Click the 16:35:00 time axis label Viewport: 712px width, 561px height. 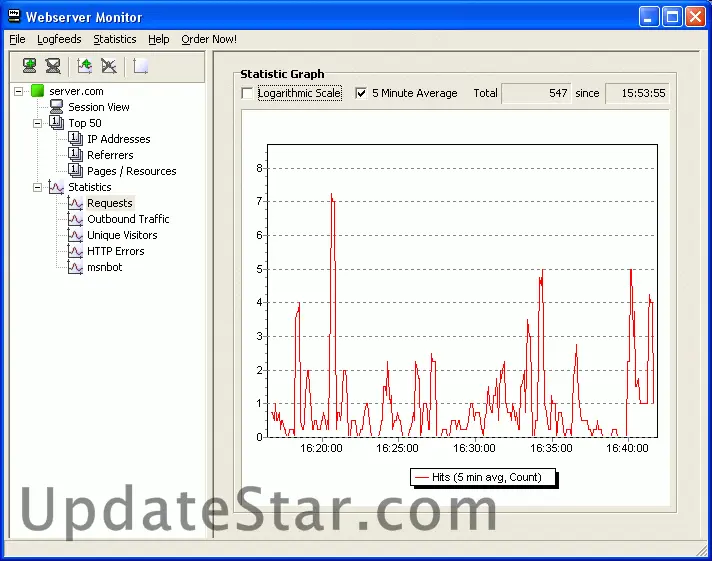tap(551, 448)
